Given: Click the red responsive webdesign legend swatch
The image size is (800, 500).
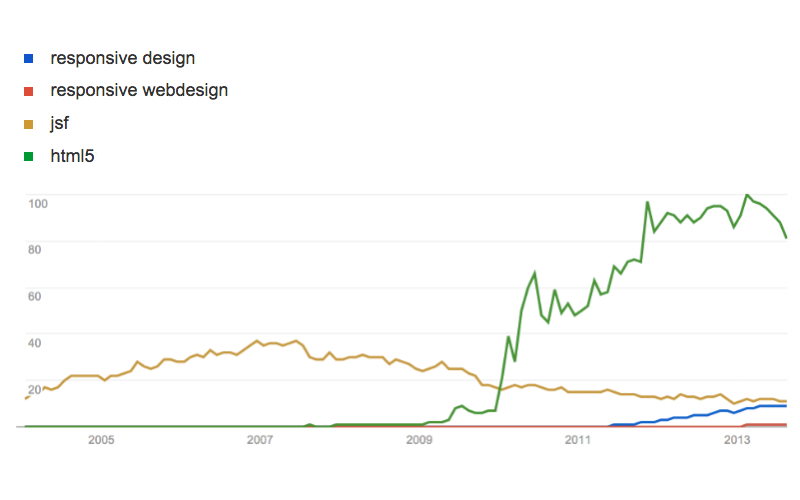Looking at the screenshot, I should pyautogui.click(x=29, y=91).
